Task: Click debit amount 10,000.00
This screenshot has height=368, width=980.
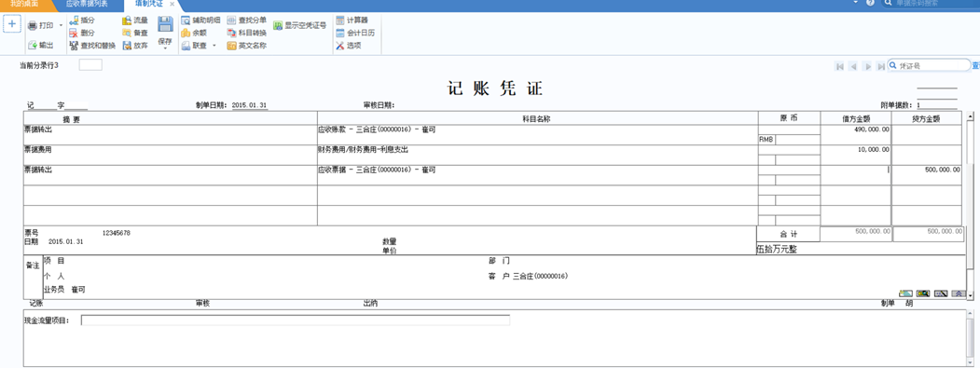Action: pyautogui.click(x=856, y=155)
